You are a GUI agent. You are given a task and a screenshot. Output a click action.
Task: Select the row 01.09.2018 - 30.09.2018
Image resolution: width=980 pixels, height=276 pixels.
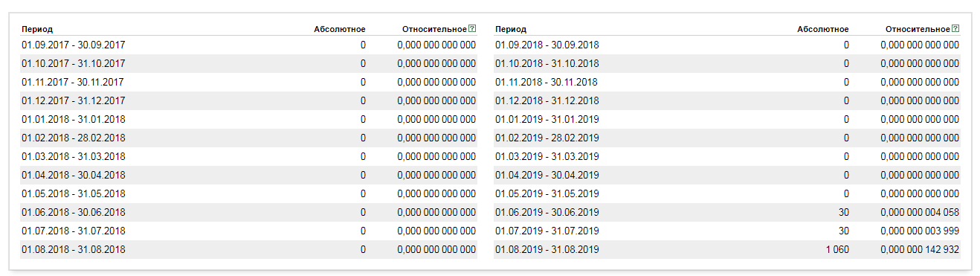pos(727,45)
